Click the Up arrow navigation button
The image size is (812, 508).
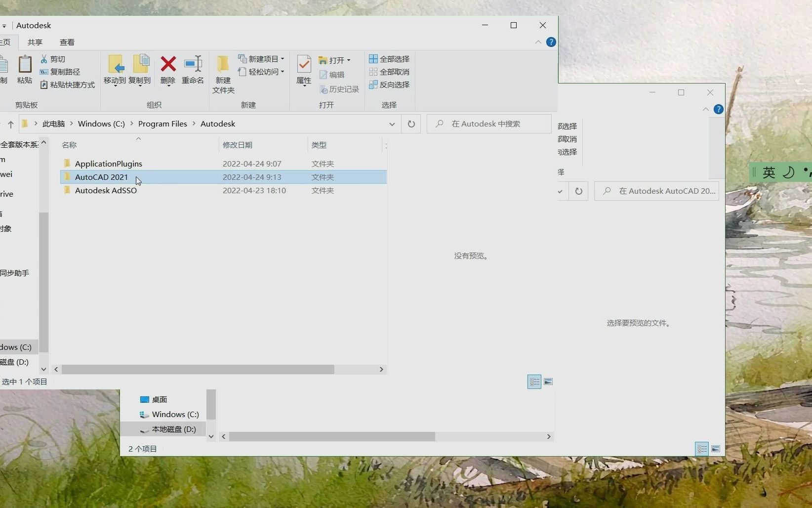[10, 124]
